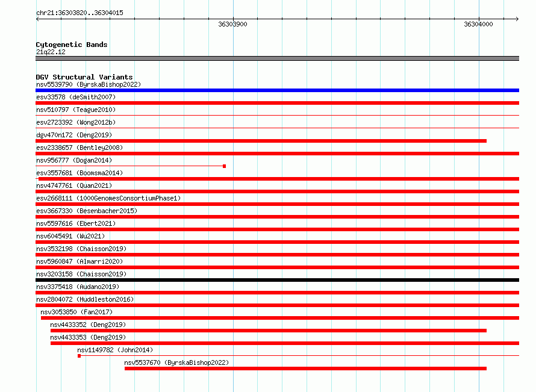Screen dimensions: 536x392
Task: Click the gray 21q22.12 cytogenetic band bar
Action: (x=277, y=58)
